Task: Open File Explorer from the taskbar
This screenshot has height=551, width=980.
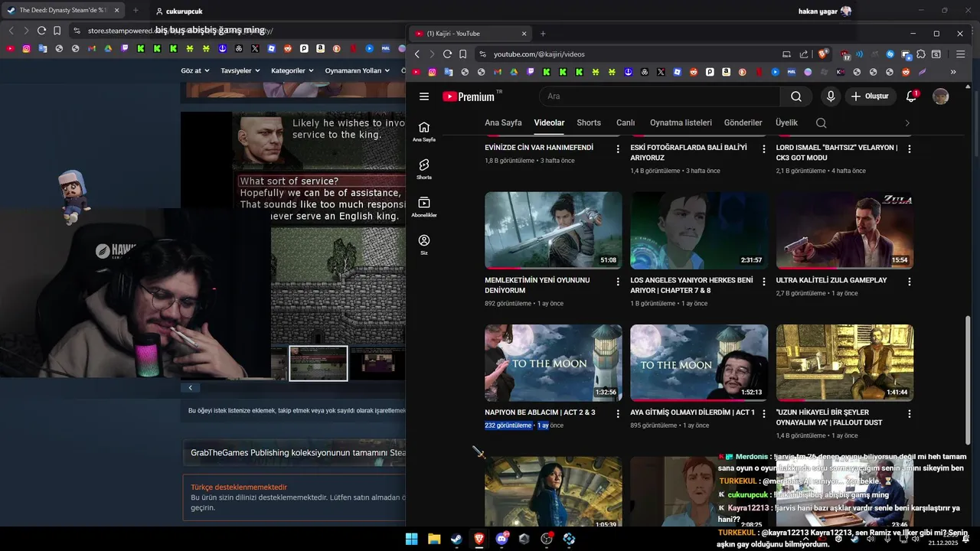Action: pos(433,539)
